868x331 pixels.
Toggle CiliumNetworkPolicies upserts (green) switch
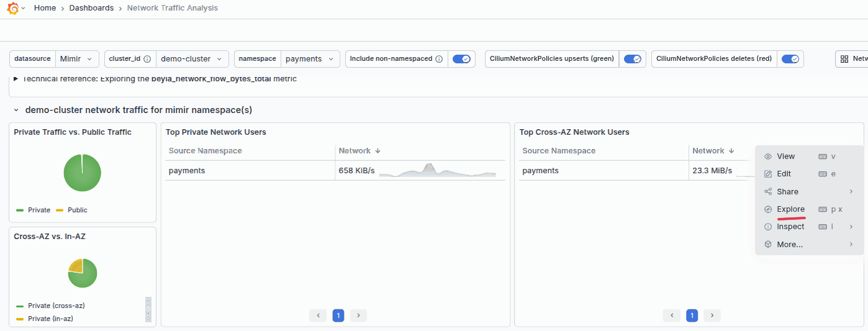click(633, 59)
